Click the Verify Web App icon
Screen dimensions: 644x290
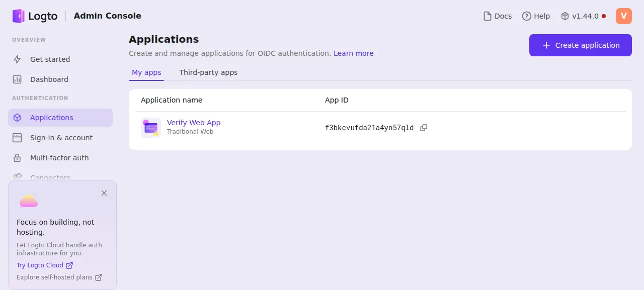(x=151, y=128)
